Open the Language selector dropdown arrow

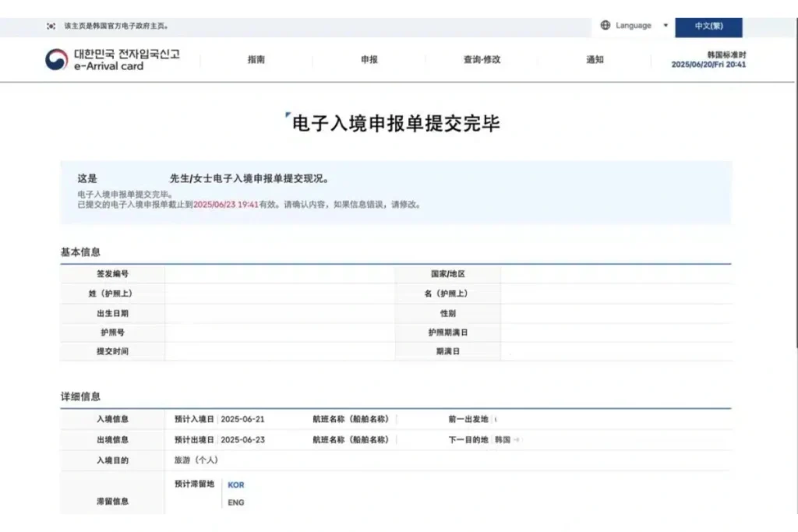coord(666,24)
